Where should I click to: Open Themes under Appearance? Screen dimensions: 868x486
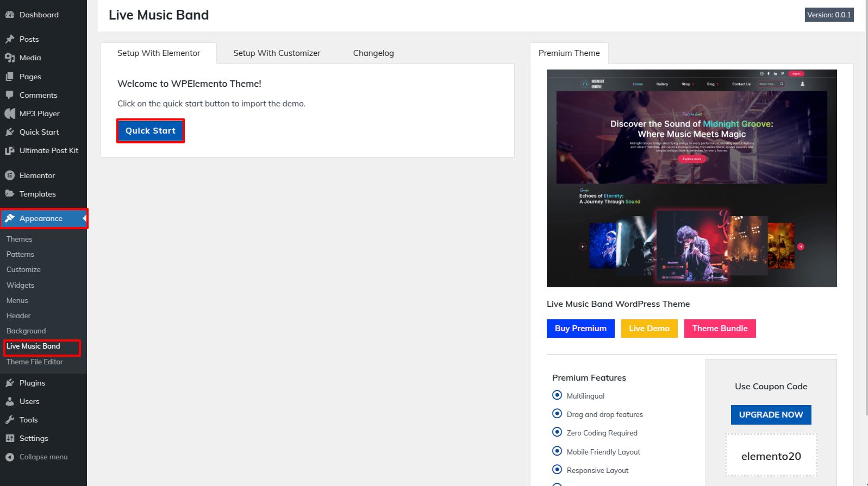(20, 239)
